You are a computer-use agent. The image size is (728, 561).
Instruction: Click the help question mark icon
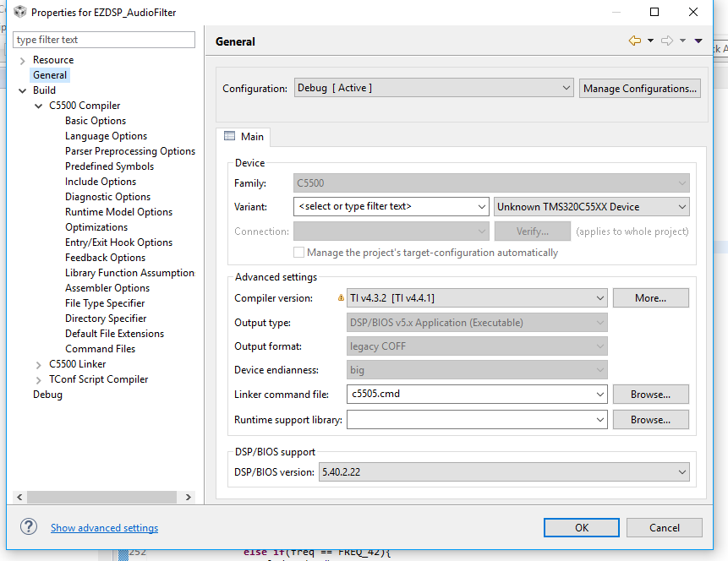click(29, 526)
